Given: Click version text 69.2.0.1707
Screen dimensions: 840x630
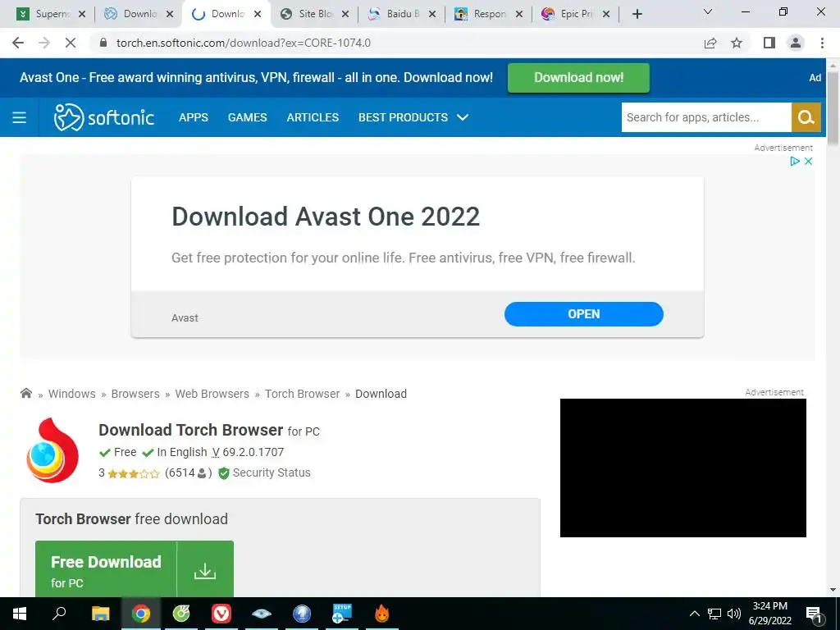Looking at the screenshot, I should coord(253,452).
